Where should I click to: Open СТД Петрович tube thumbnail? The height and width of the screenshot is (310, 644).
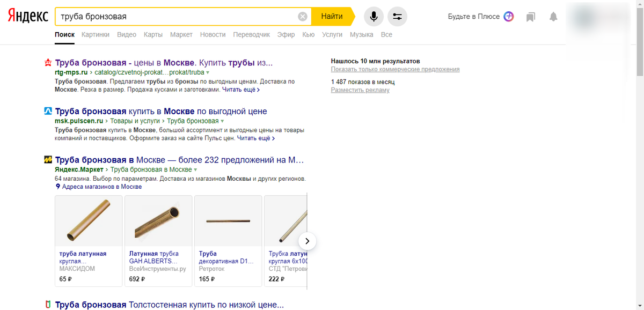pyautogui.click(x=286, y=221)
